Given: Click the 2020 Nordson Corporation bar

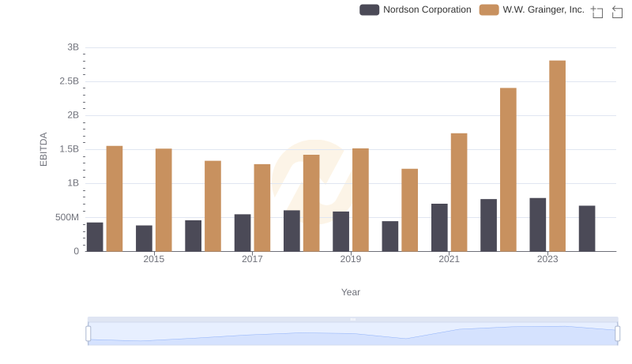Looking at the screenshot, I should pyautogui.click(x=390, y=236).
